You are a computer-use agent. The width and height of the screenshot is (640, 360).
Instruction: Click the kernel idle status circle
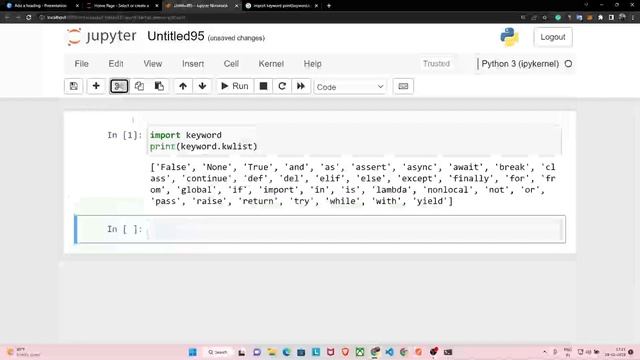(568, 64)
